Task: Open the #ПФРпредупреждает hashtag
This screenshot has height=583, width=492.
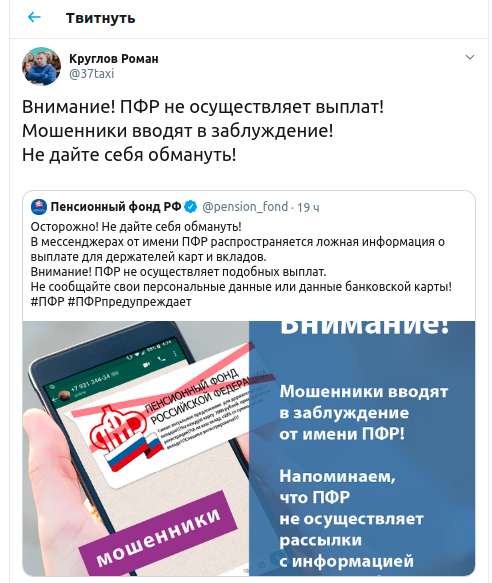Action: point(129,302)
